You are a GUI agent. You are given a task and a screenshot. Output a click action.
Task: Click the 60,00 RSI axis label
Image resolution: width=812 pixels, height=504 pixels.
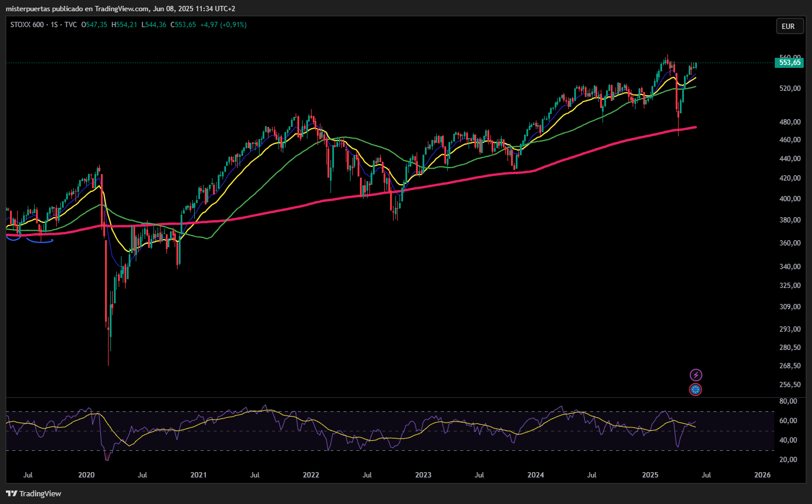coord(788,421)
